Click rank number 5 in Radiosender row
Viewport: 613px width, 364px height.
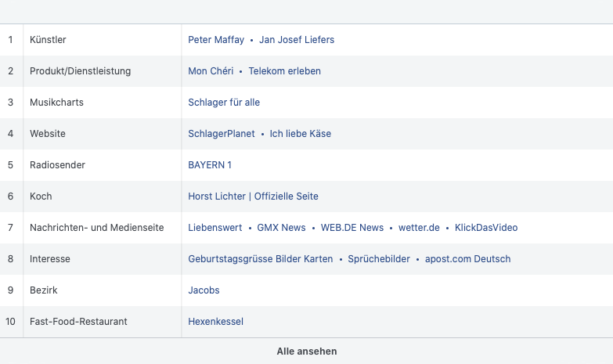click(x=10, y=165)
